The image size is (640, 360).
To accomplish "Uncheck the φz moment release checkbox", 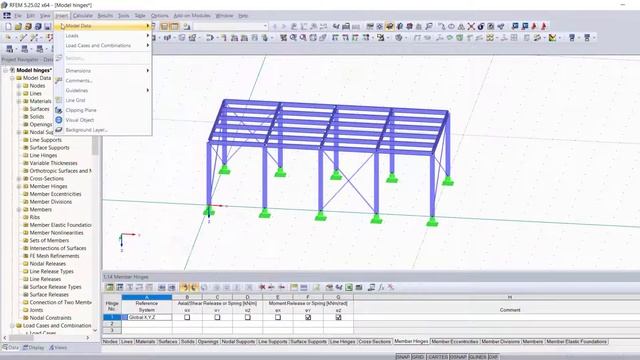I will click(338, 317).
